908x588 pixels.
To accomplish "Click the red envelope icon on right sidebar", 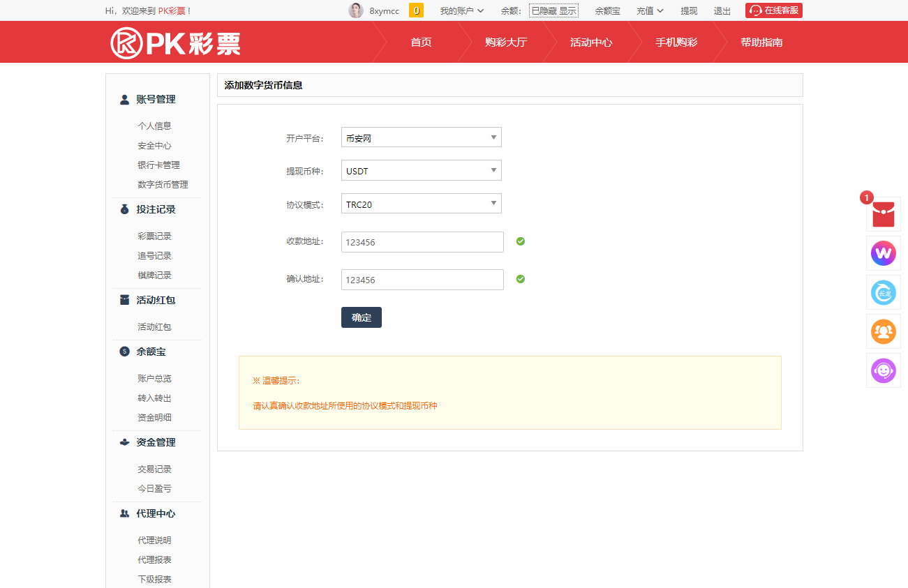I will [883, 214].
